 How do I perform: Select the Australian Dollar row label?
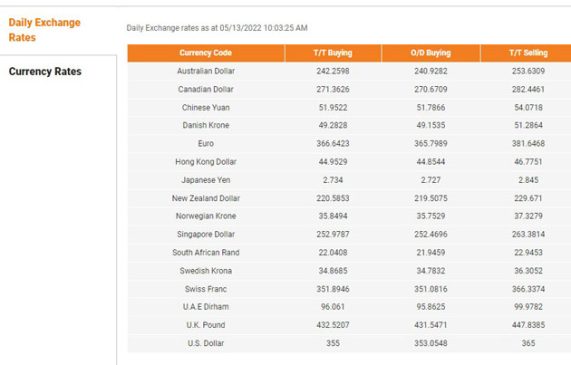206,71
